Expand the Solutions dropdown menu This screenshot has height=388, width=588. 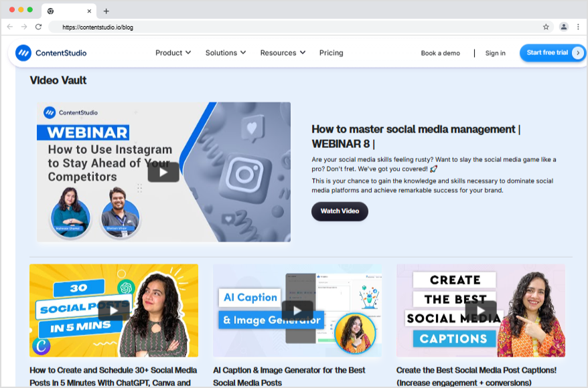(x=226, y=53)
